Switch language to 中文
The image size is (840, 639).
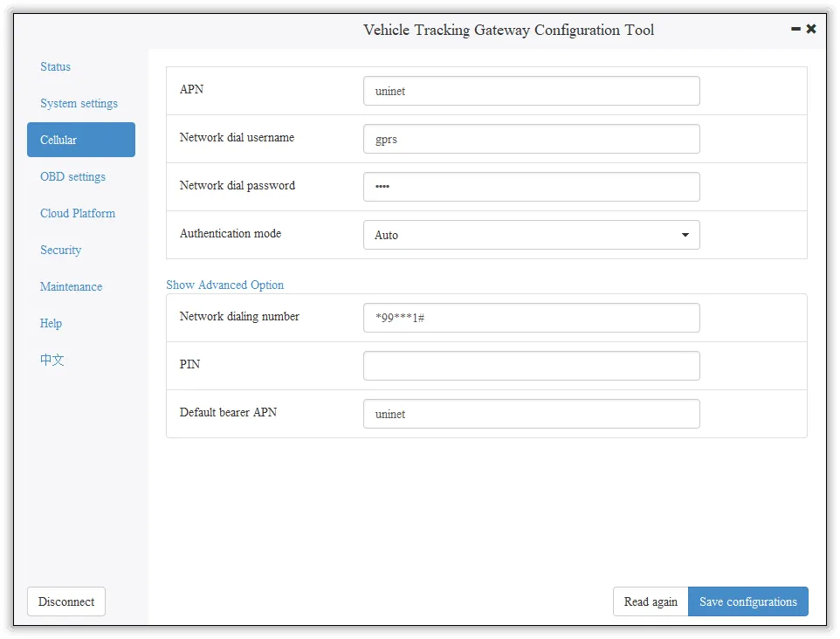coord(52,360)
